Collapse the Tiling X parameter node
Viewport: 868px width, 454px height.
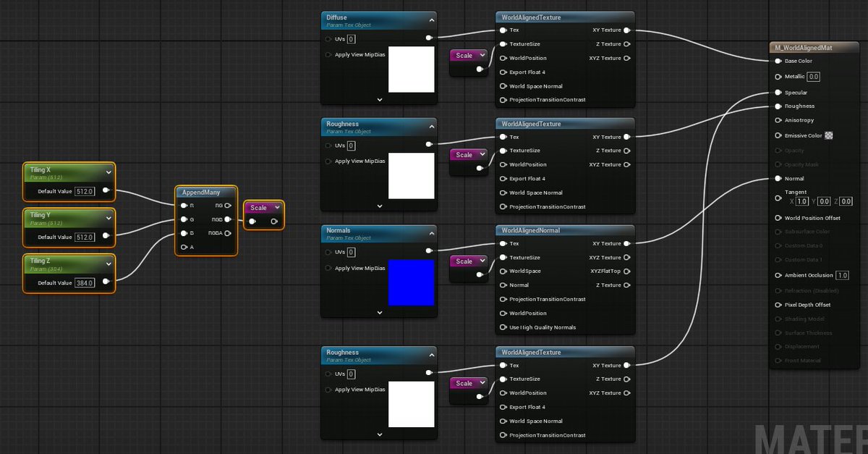coord(109,172)
